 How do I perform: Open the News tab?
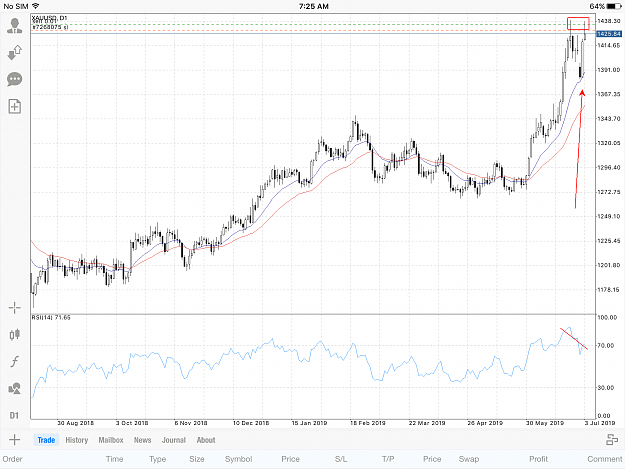(x=142, y=440)
